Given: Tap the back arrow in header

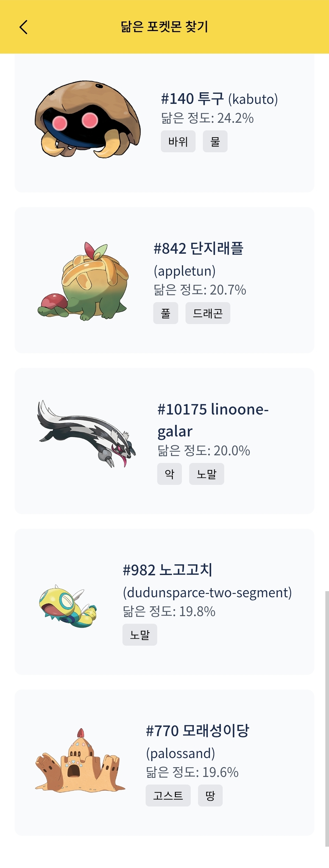Looking at the screenshot, I should click(23, 27).
